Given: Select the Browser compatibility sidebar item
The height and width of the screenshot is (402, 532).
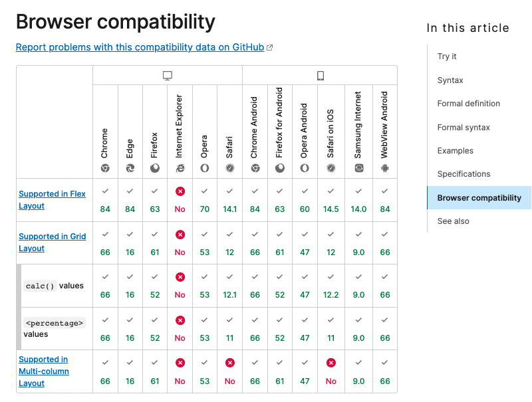Looking at the screenshot, I should pyautogui.click(x=479, y=197).
